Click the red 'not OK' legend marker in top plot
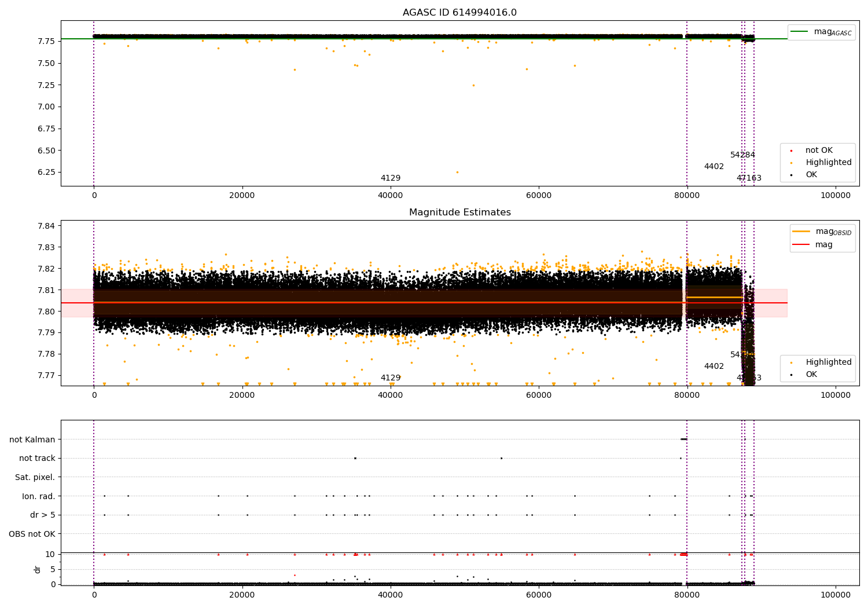Image resolution: width=868 pixels, height=608 pixels. tap(791, 151)
